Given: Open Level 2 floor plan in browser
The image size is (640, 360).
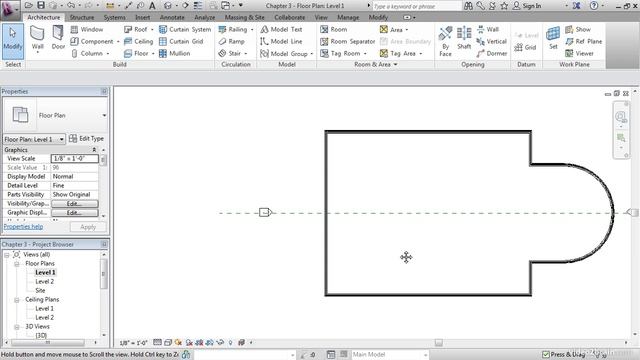Looking at the screenshot, I should point(44,282).
